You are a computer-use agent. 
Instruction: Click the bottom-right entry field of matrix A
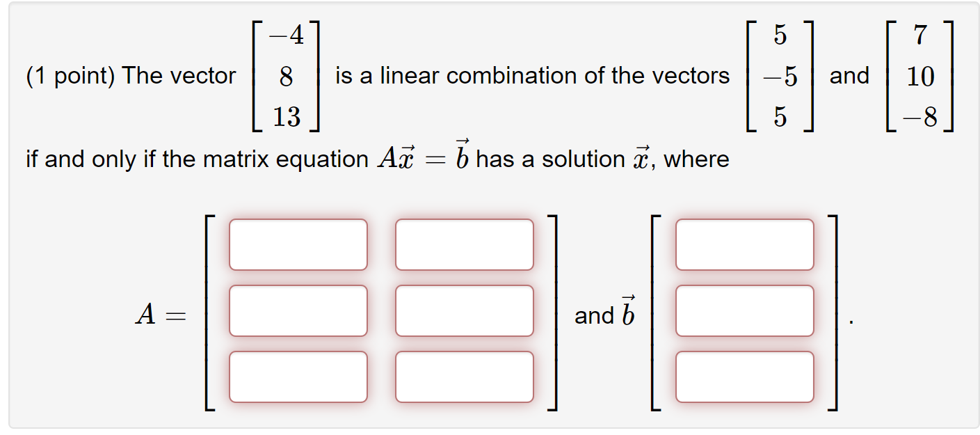(463, 378)
